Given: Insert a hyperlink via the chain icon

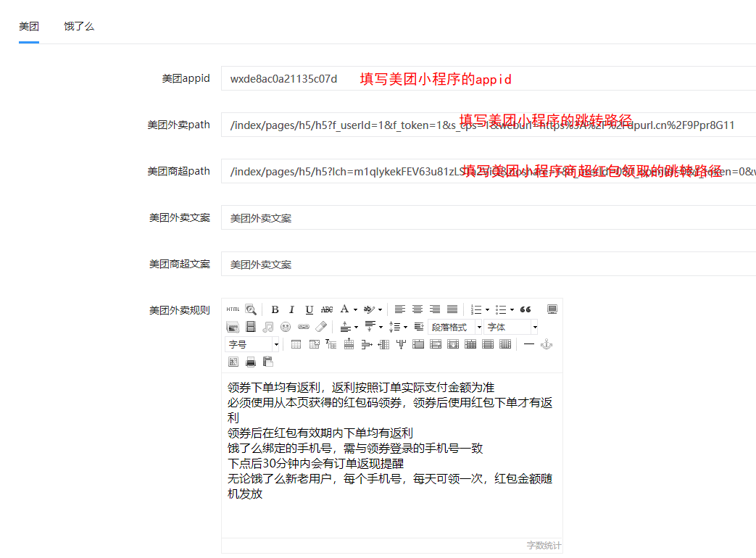Looking at the screenshot, I should point(303,327).
